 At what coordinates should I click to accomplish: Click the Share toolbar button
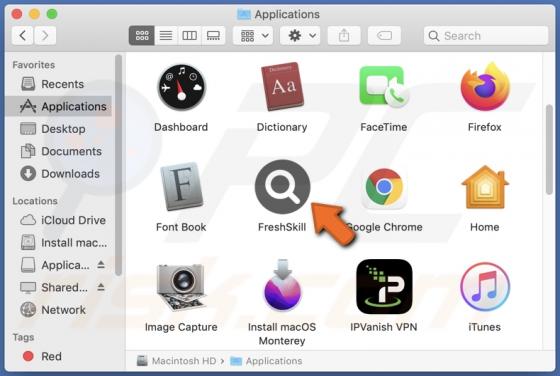(x=344, y=35)
